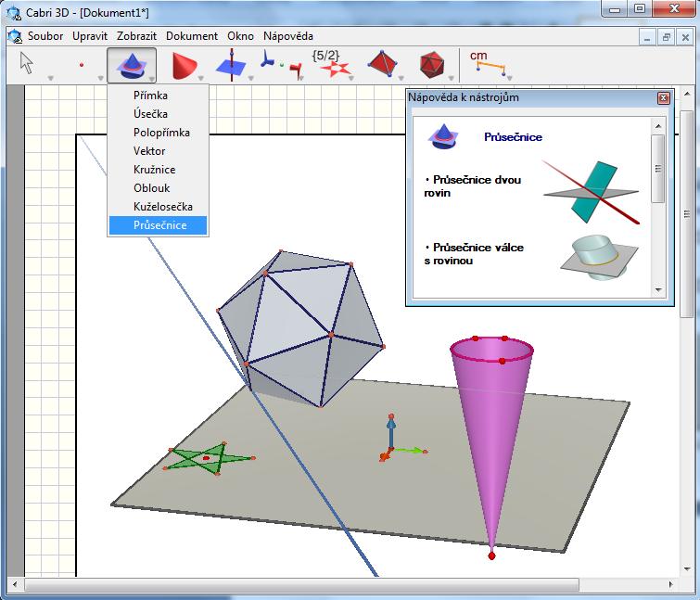Click the blue vertical axis vector
Viewport: 700px width, 600px height.
point(391,432)
